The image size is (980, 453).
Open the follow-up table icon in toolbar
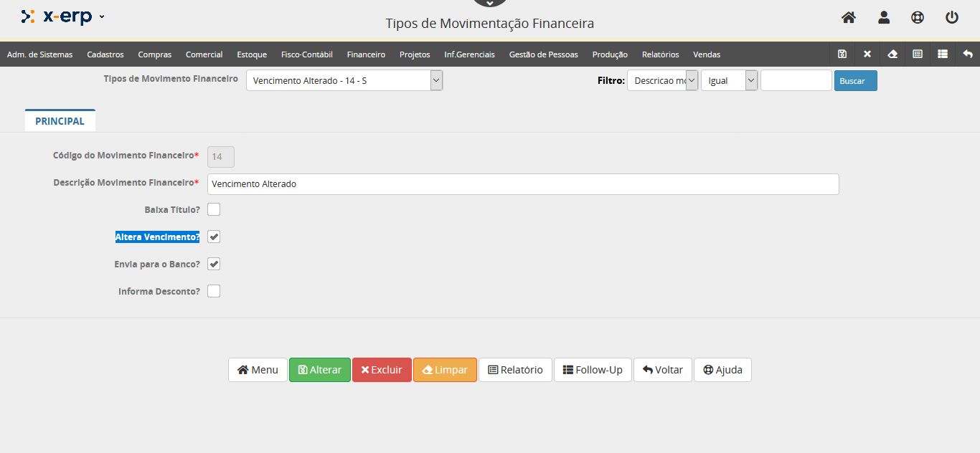(943, 54)
